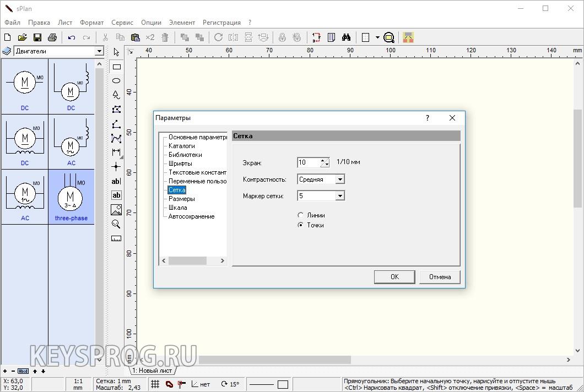Open the Двигатели library dropdown
This screenshot has height=392, width=584.
(99, 51)
